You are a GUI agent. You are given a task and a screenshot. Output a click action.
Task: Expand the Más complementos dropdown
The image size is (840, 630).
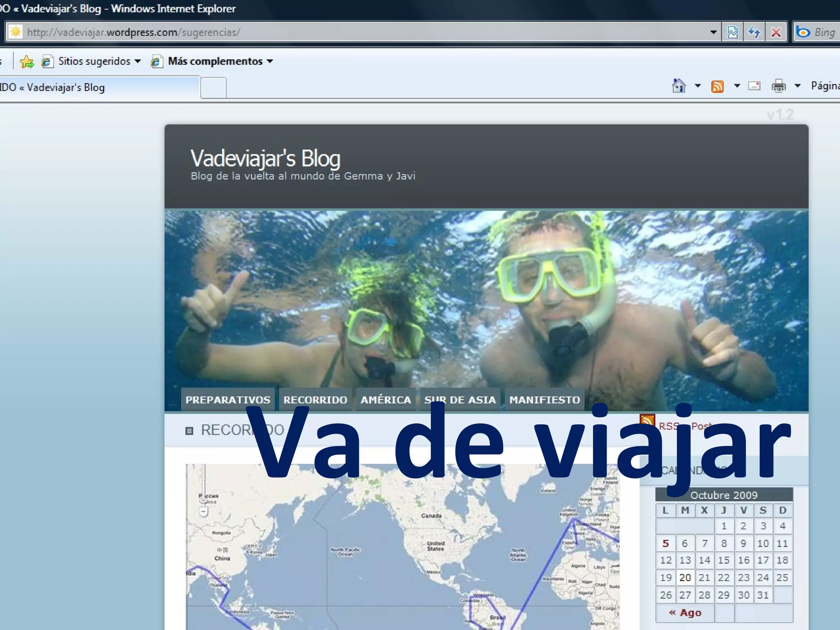(x=270, y=62)
